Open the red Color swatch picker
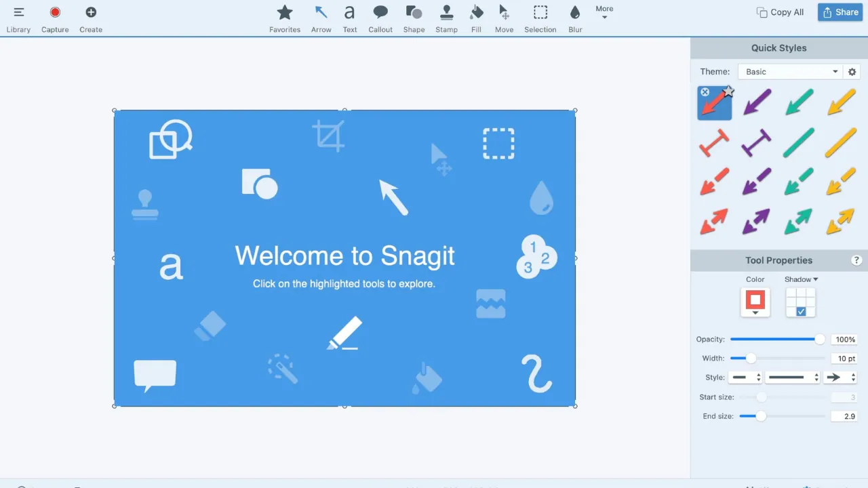The height and width of the screenshot is (488, 868). (755, 302)
